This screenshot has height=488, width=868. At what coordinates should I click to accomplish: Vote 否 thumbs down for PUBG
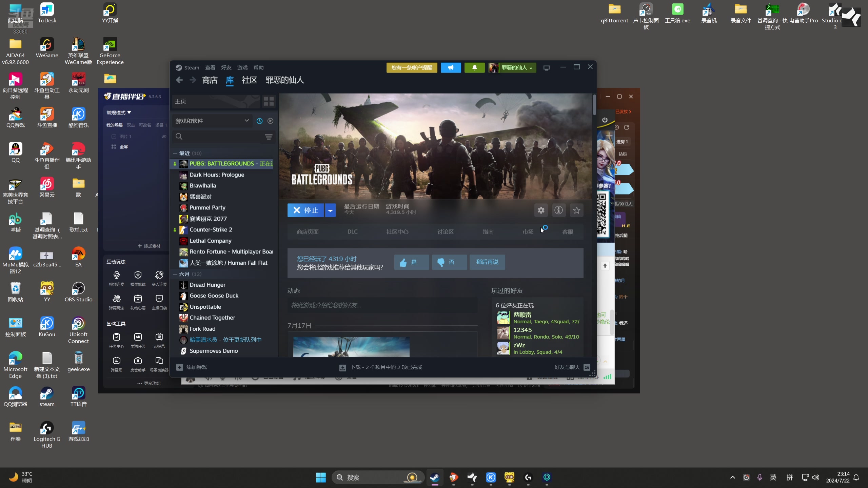tap(449, 262)
